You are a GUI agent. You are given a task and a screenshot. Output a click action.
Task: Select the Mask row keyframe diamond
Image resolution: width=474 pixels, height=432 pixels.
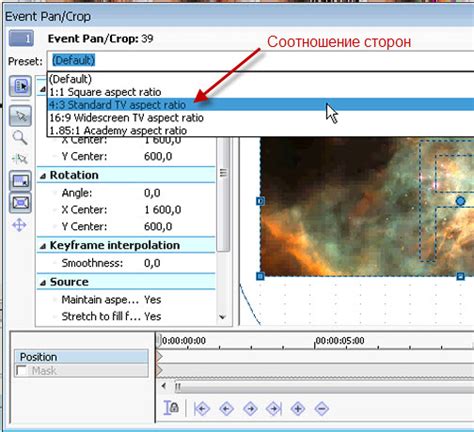[x=160, y=370]
